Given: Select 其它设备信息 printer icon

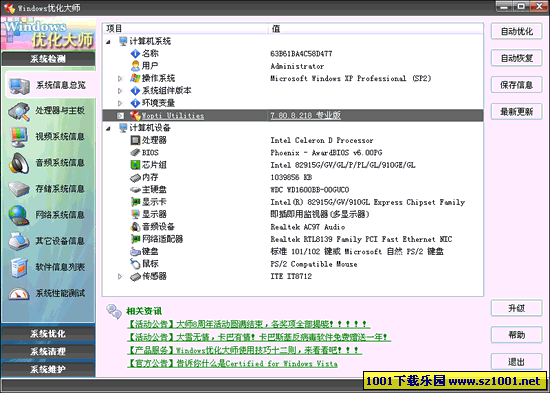Looking at the screenshot, I should 19,241.
